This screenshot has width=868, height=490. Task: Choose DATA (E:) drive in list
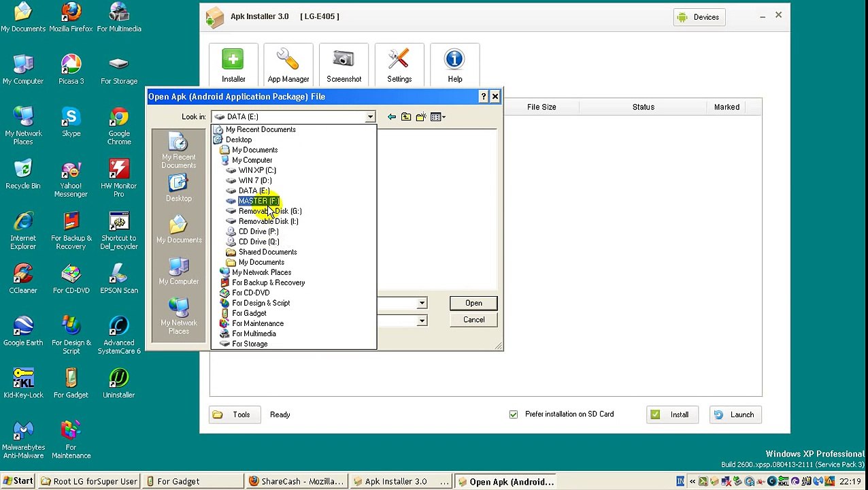(x=254, y=191)
